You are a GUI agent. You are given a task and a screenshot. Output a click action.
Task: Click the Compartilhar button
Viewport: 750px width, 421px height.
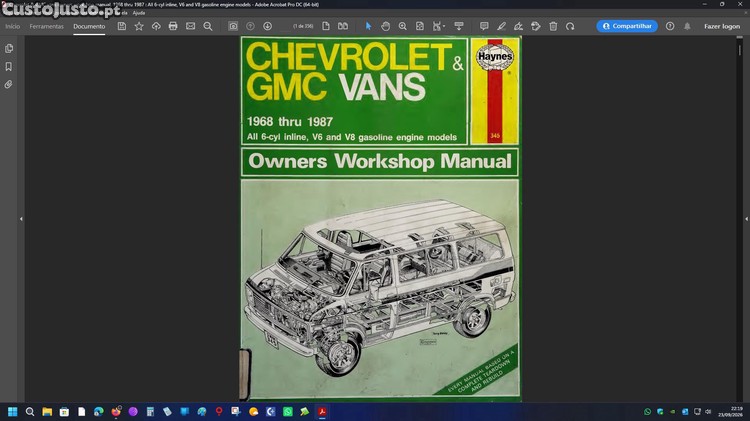point(627,26)
